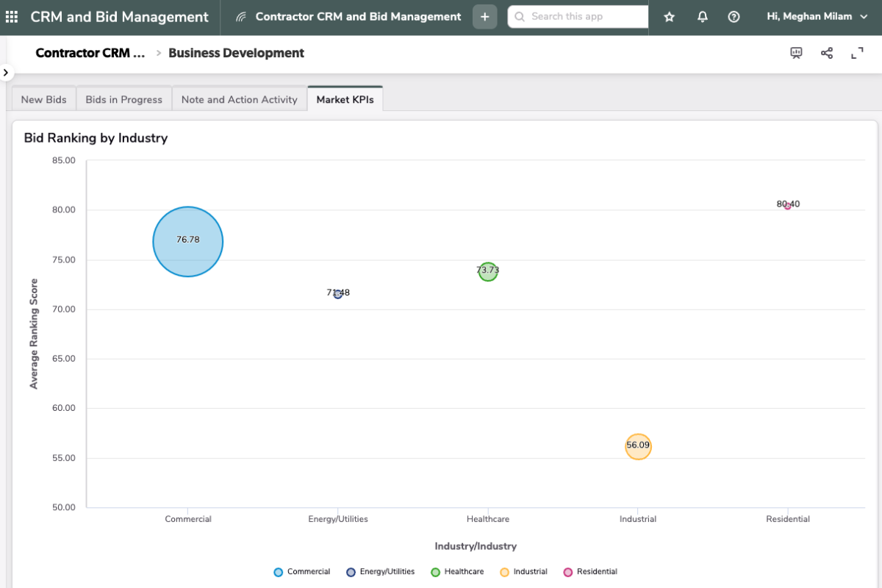Click the presentation mode icon
This screenshot has width=882, height=588.
(x=796, y=53)
